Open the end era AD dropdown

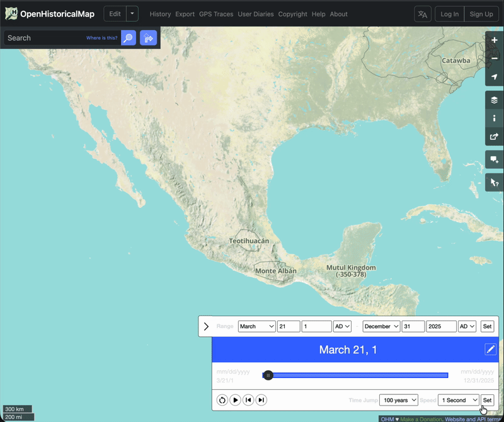[x=467, y=326]
